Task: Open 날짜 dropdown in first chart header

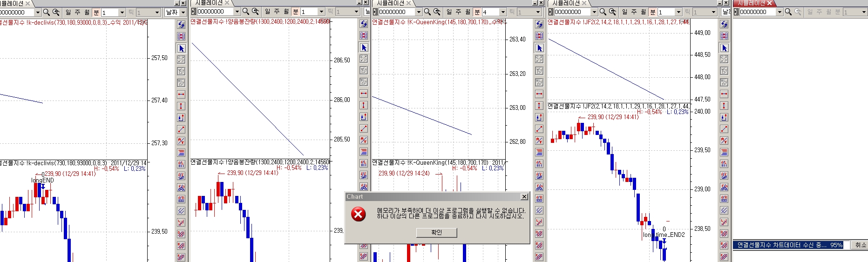Action: 183,12
